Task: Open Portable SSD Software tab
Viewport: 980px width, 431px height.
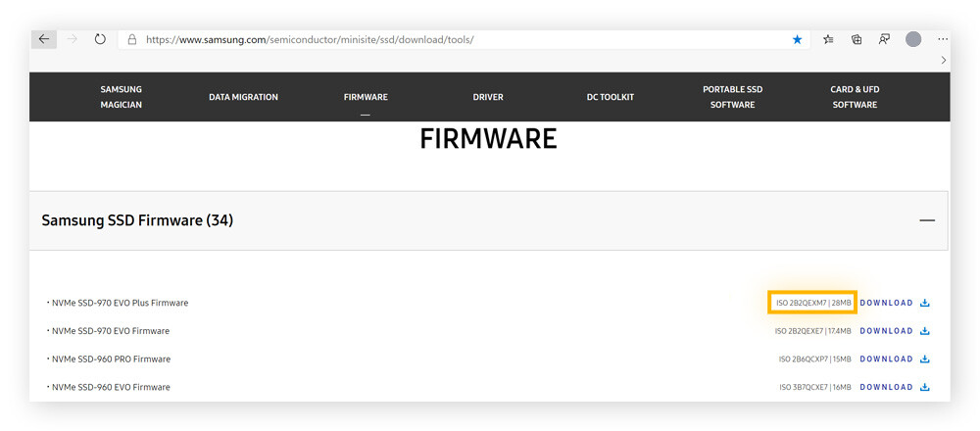Action: [x=732, y=97]
